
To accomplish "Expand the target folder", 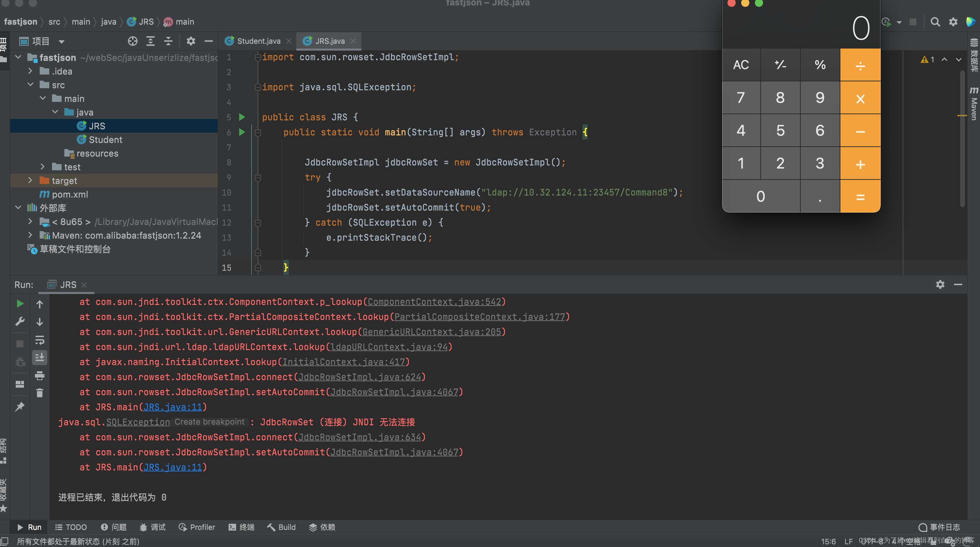I will (30, 181).
